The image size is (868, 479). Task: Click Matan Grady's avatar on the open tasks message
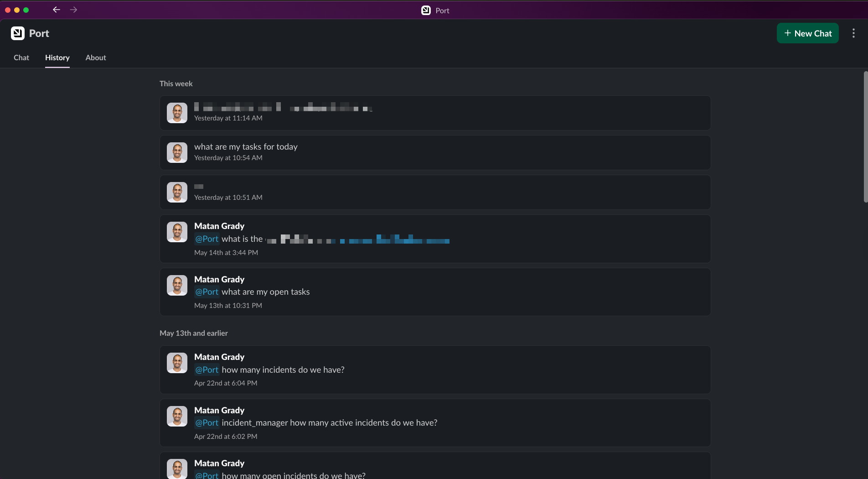(x=177, y=285)
